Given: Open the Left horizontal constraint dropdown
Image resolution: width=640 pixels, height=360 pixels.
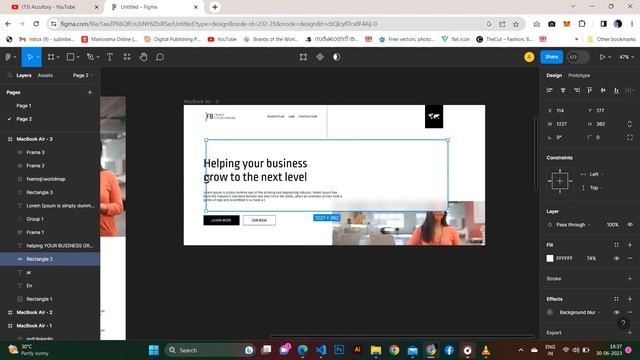Looking at the screenshot, I should pyautogui.click(x=596, y=174).
